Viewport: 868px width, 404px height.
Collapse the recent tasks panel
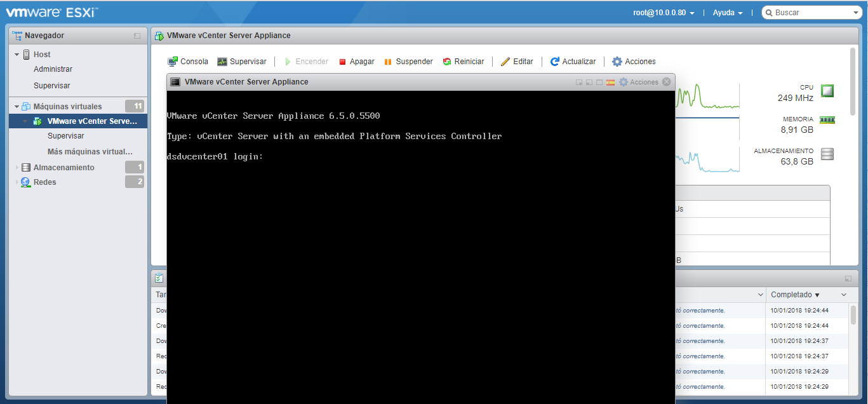pyautogui.click(x=848, y=278)
